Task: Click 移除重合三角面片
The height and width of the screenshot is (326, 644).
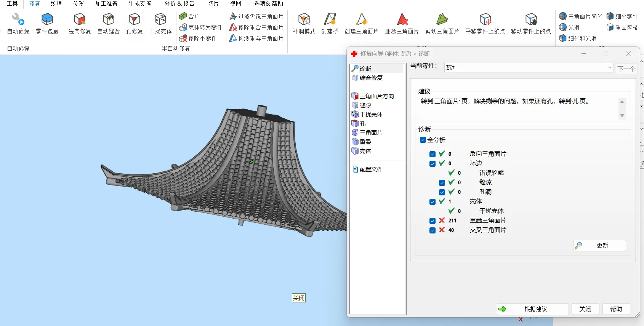Action: pyautogui.click(x=256, y=27)
